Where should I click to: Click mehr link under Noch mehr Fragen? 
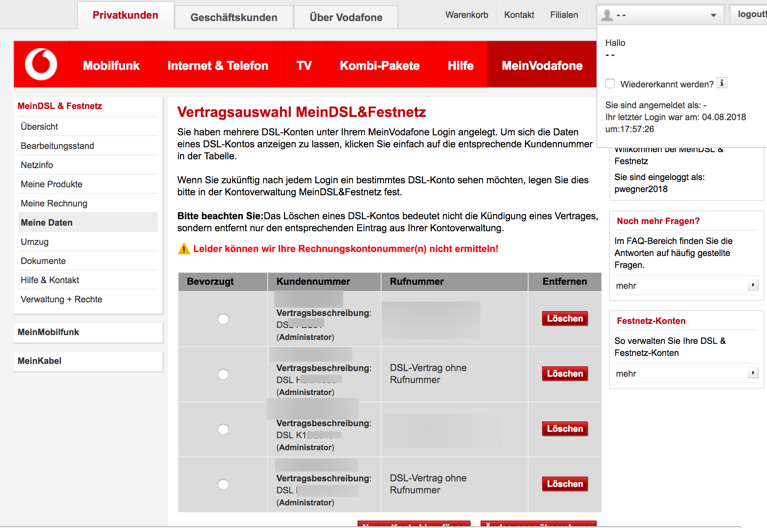[626, 286]
